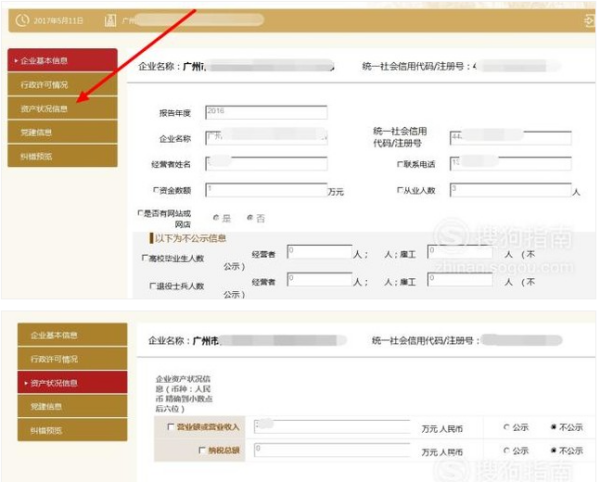Click the 资金数额 input field
The width and height of the screenshot is (600, 482).
(x=266, y=190)
